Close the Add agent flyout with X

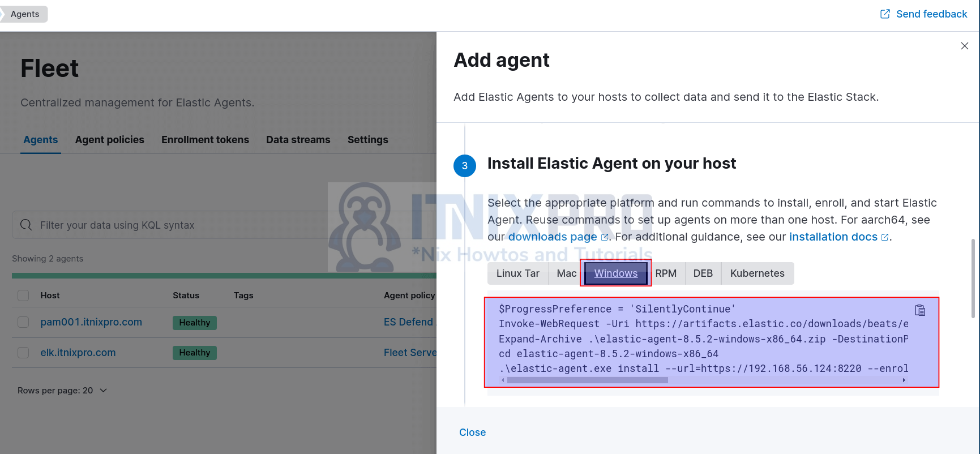(965, 46)
